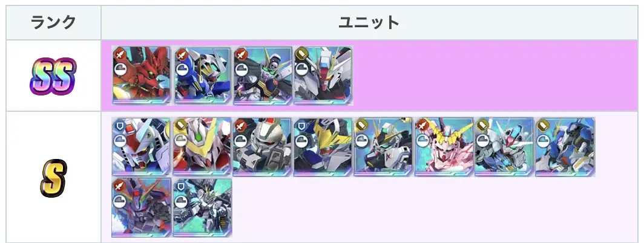Open the white Nu Gundam unit in S rank
The height and width of the screenshot is (243, 644).
383,147
